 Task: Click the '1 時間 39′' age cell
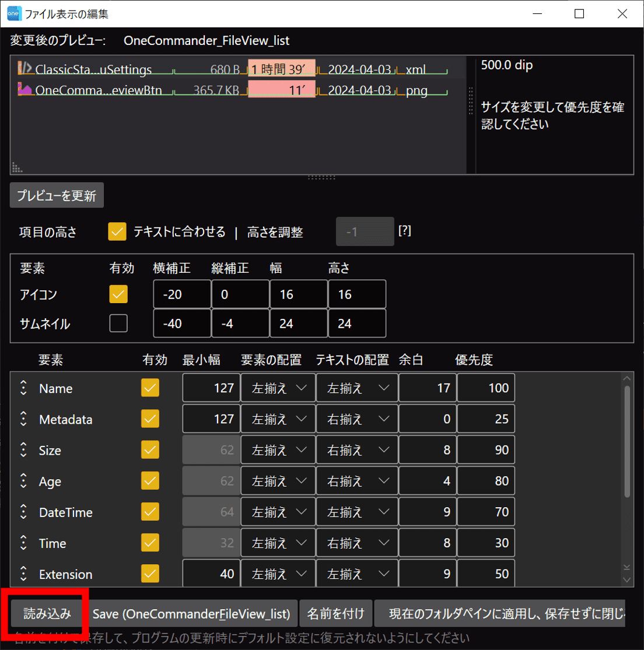click(282, 68)
